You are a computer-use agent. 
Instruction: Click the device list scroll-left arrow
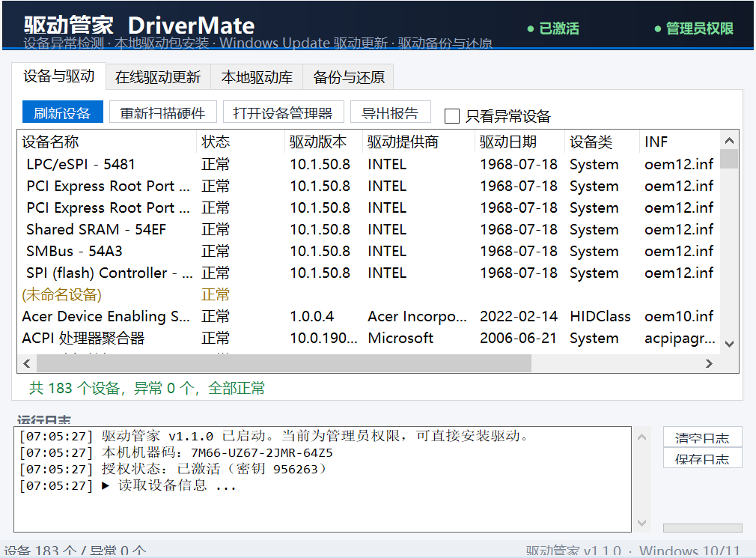pyautogui.click(x=27, y=364)
